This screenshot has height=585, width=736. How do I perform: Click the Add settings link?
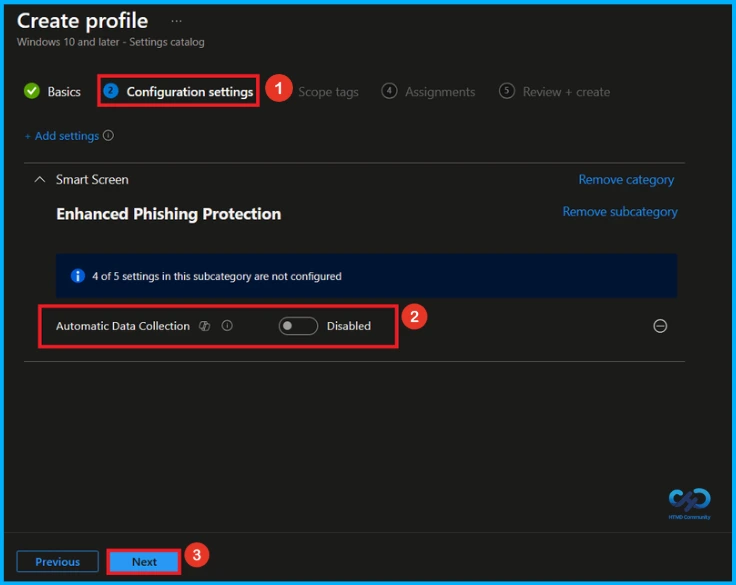coord(62,136)
